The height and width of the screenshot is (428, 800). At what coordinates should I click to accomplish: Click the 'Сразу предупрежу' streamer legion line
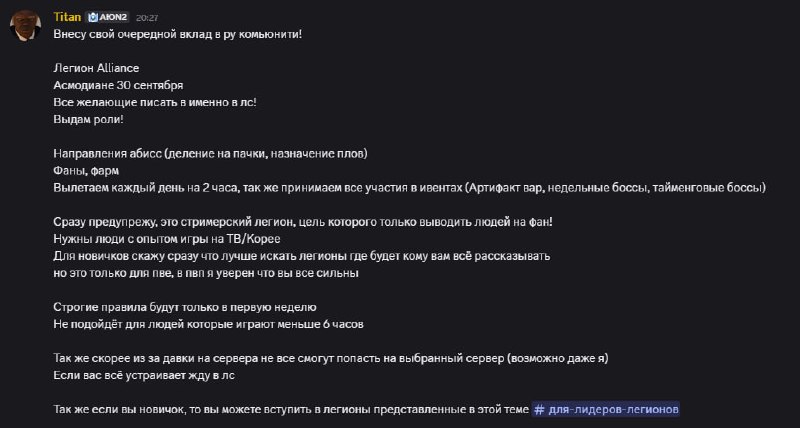coord(303,222)
